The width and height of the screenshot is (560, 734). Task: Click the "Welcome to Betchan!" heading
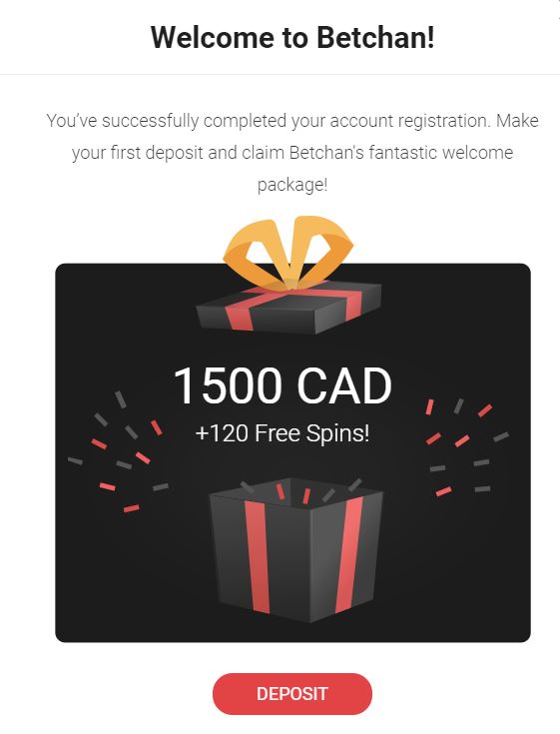click(292, 37)
